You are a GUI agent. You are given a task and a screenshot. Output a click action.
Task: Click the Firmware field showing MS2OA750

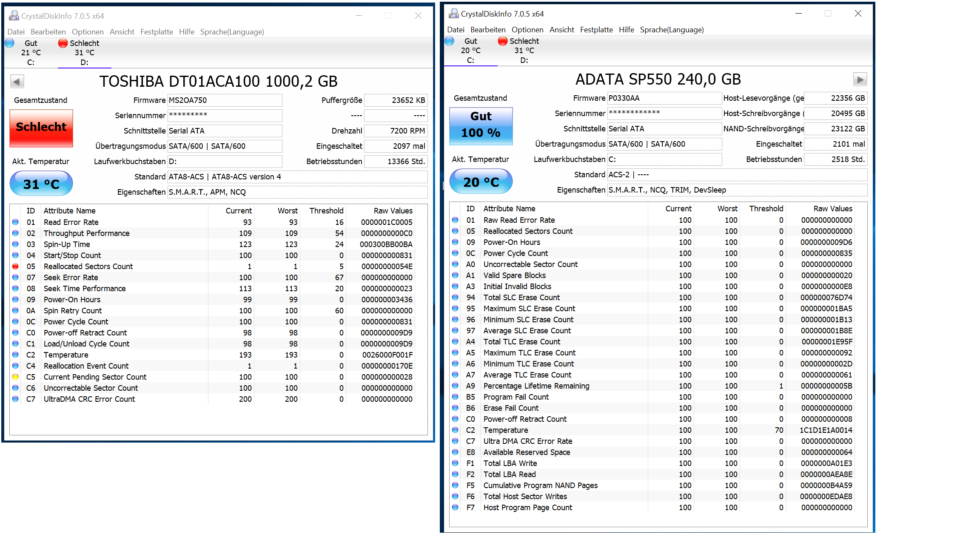coord(225,100)
